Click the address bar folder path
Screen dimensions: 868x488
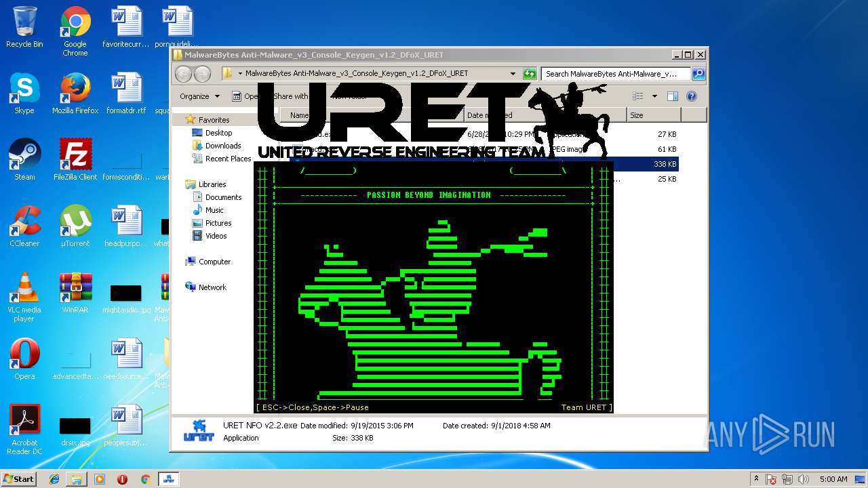click(356, 73)
